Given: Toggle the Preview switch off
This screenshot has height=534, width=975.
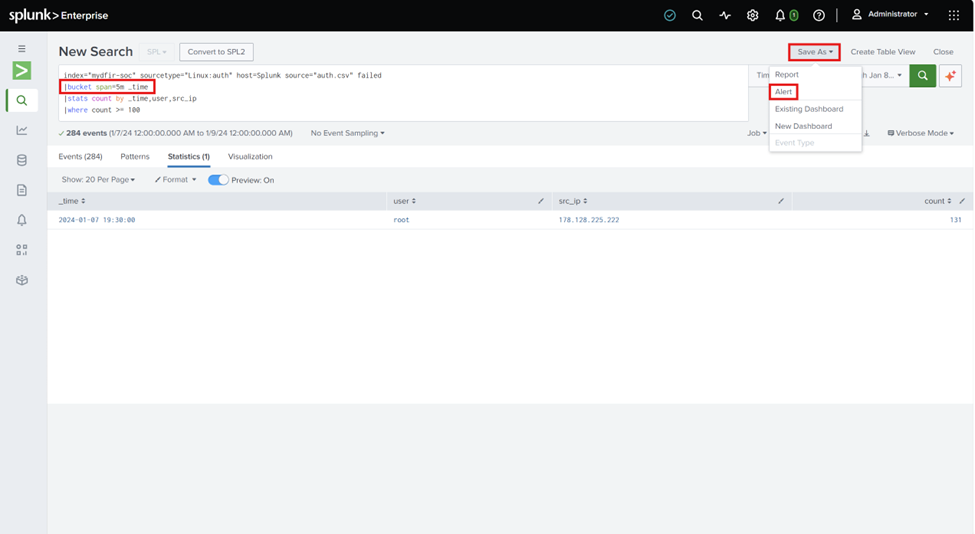Looking at the screenshot, I should (218, 180).
